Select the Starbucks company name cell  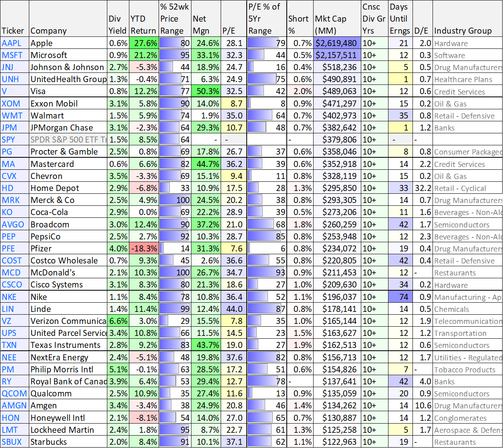(x=68, y=442)
